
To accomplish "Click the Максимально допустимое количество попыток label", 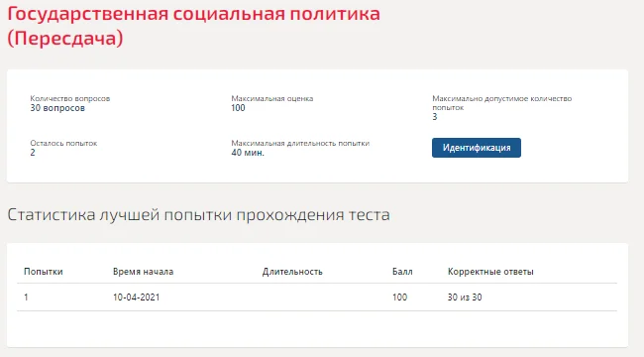I will click(x=502, y=103).
